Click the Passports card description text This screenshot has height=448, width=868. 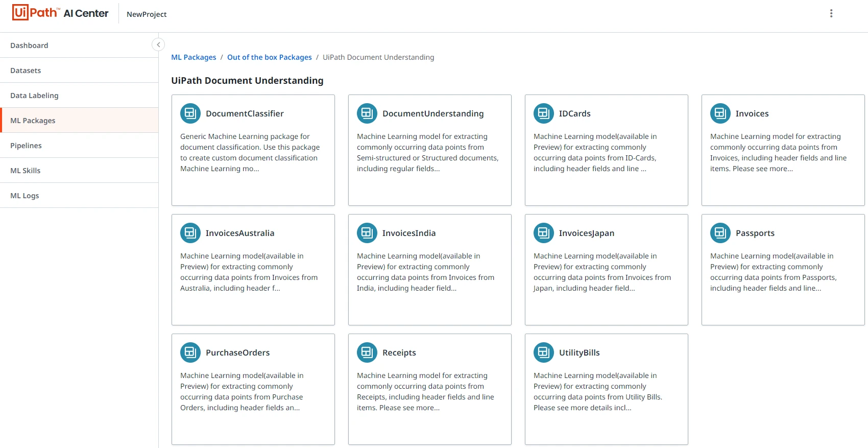774,272
